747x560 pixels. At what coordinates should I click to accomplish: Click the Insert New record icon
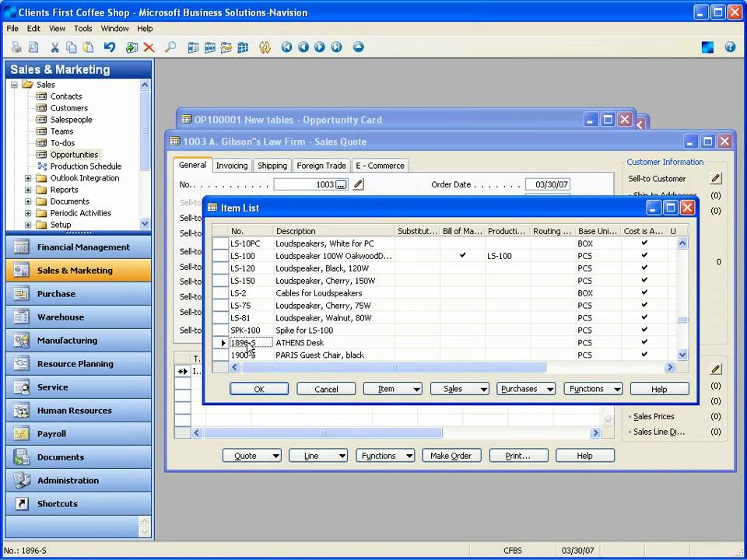pyautogui.click(x=132, y=47)
